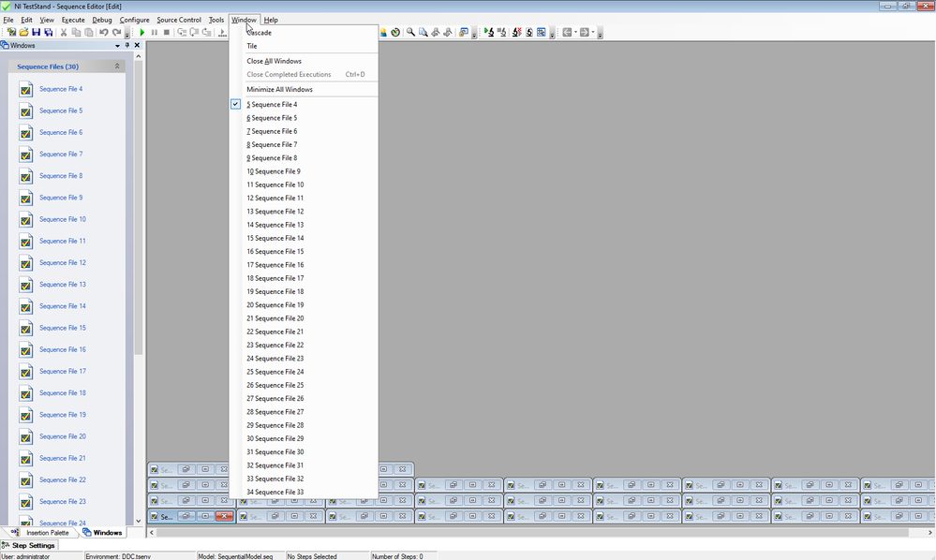This screenshot has width=936, height=560.
Task: Open the Execute menu
Action: coord(73,20)
